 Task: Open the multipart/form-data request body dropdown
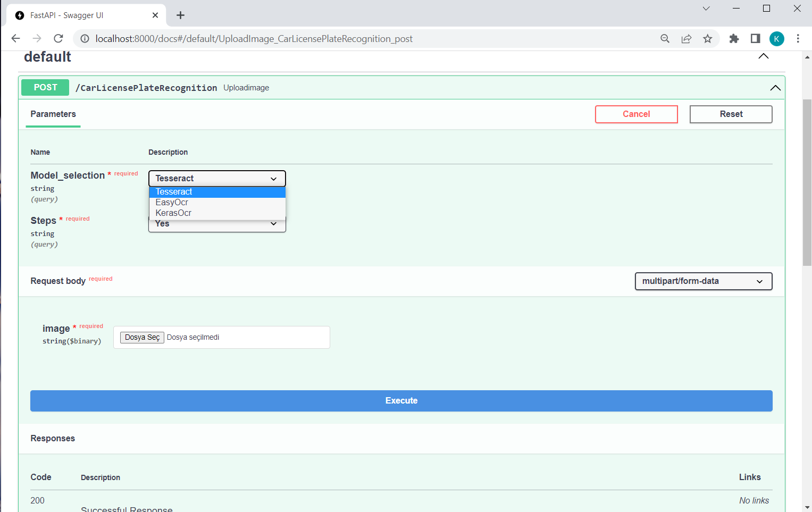(703, 281)
